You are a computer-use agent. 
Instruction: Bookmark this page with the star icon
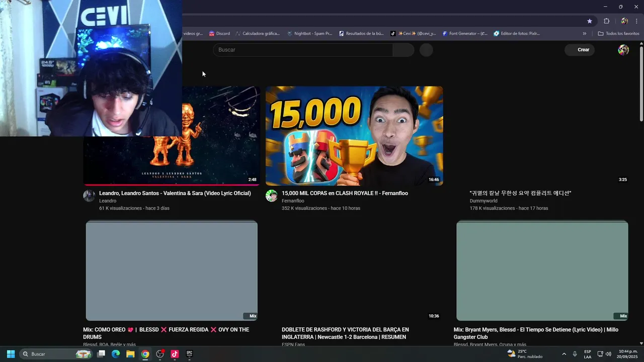point(590,21)
